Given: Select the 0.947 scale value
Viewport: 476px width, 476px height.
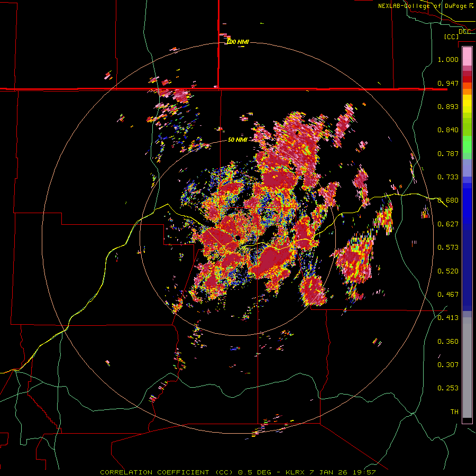Looking at the screenshot, I should 448,83.
